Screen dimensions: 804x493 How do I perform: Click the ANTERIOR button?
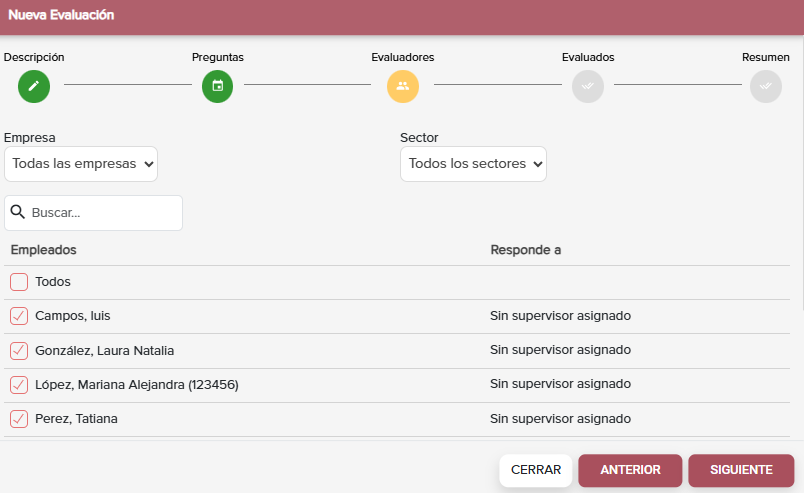(x=630, y=470)
